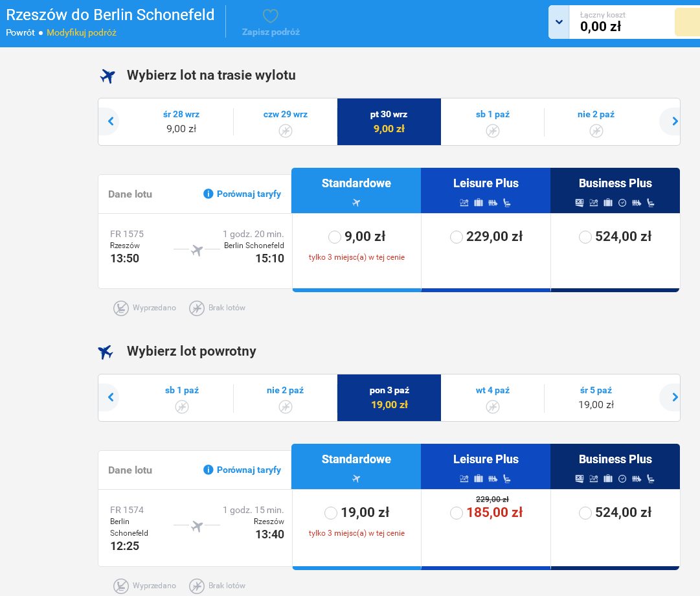The width and height of the screenshot is (700, 596).
Task: Open Modyfikuj podróż link
Action: pyautogui.click(x=82, y=32)
